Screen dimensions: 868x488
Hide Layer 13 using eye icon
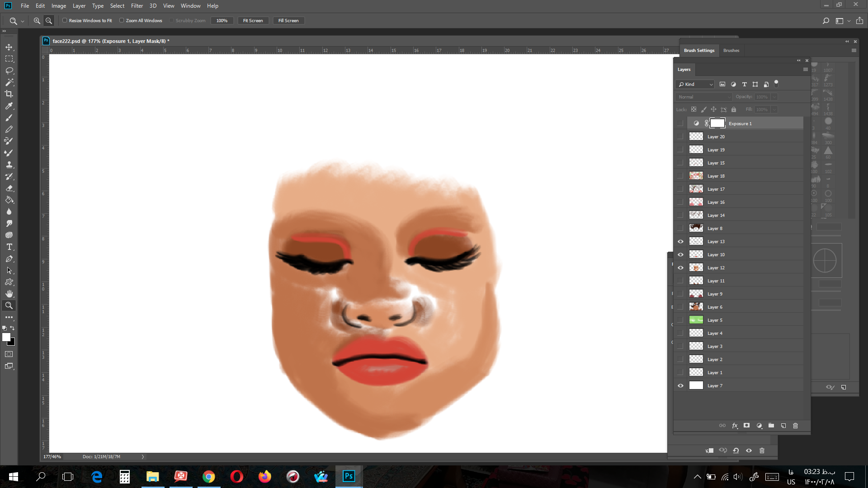pos(680,242)
